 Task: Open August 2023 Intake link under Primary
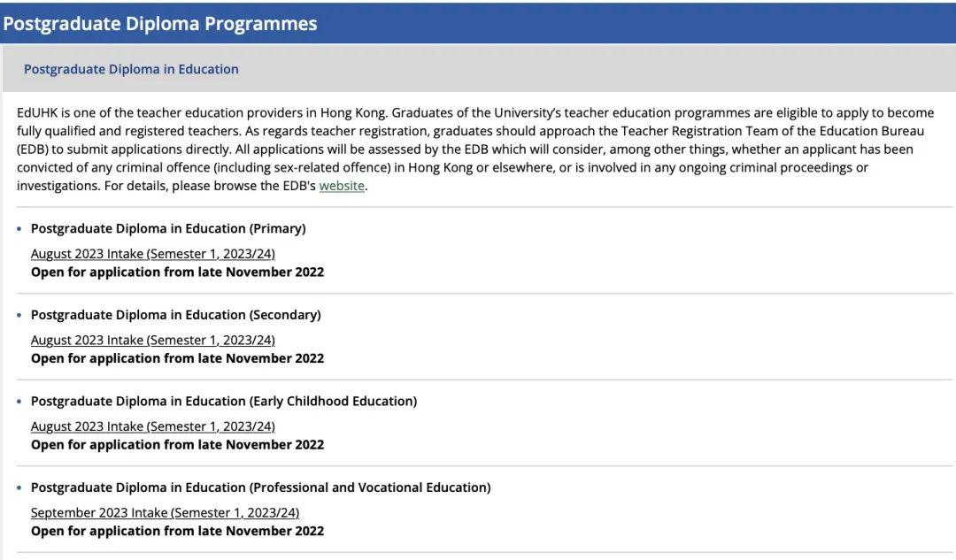[x=153, y=254]
